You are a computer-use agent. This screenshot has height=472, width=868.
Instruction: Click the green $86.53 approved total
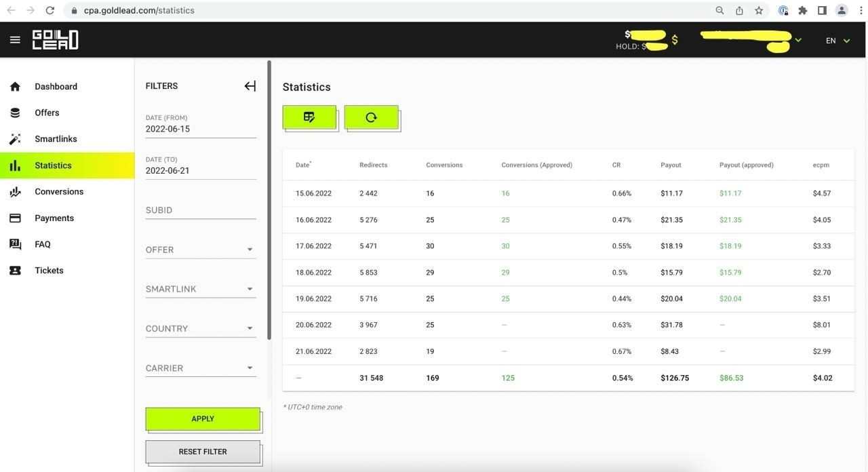pos(732,378)
